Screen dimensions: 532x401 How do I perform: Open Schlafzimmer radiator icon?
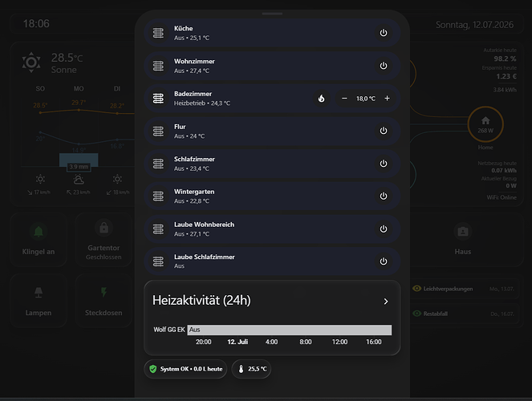[x=158, y=164]
